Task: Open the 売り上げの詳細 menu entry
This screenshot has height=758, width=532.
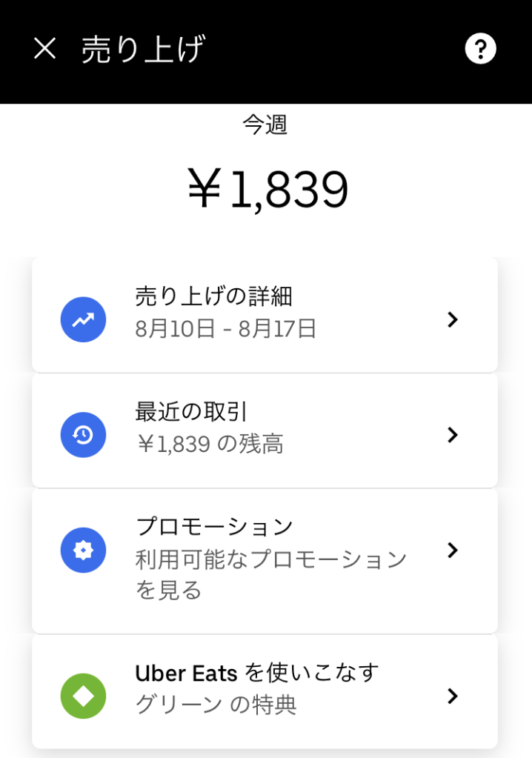Action: [x=213, y=296]
